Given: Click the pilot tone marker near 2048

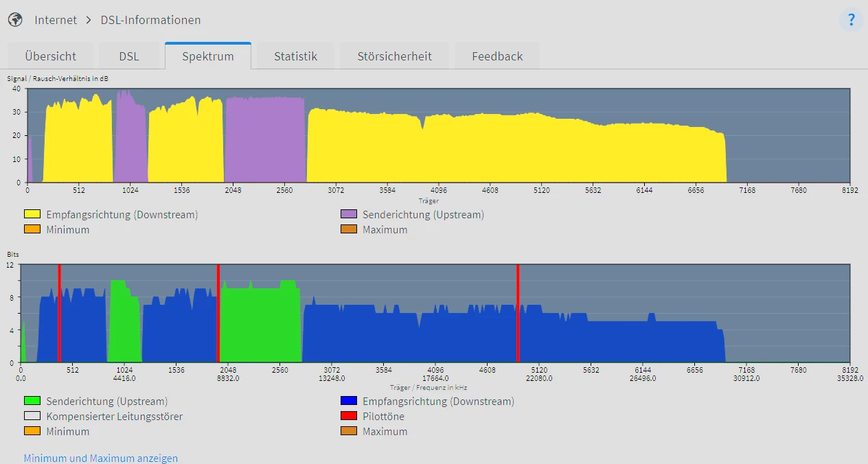Looking at the screenshot, I should 218,313.
